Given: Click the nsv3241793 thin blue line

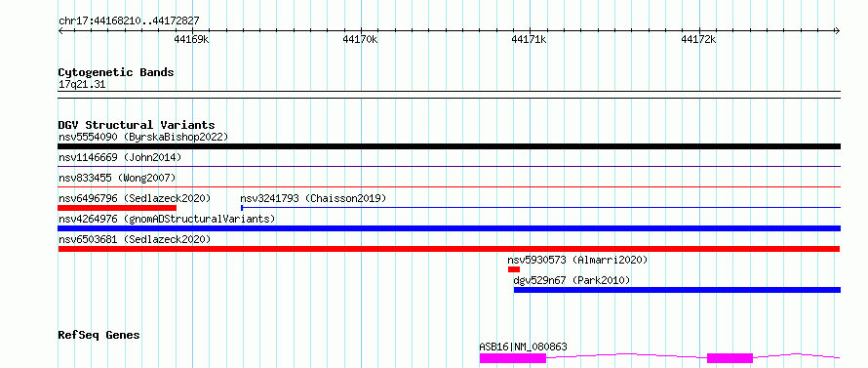Looking at the screenshot, I should tap(541, 208).
